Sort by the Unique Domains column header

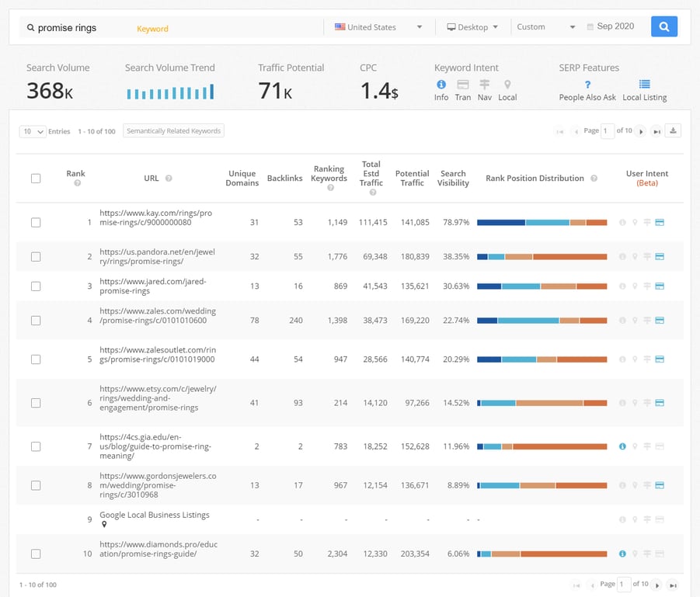pos(242,178)
